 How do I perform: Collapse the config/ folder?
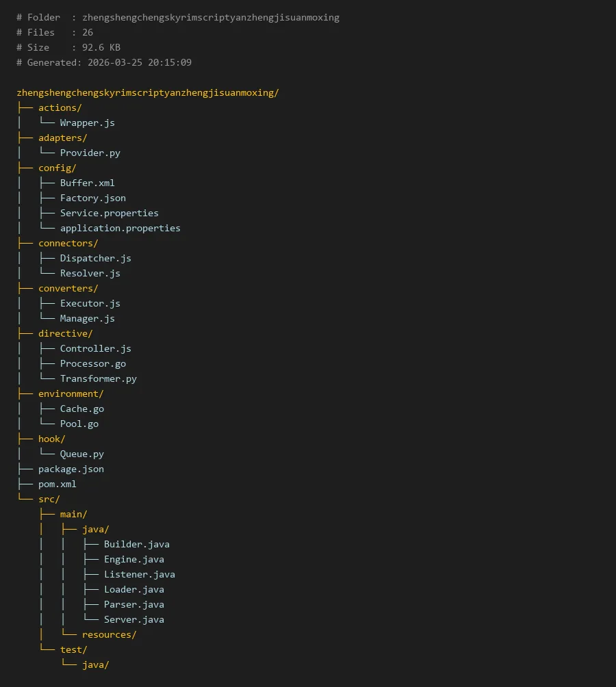pyautogui.click(x=57, y=168)
